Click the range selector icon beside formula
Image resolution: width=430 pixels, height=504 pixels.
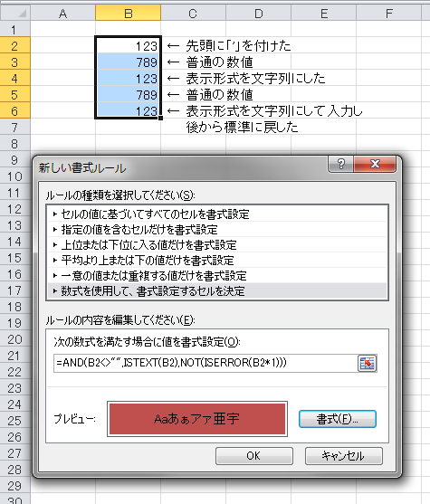coord(367,364)
